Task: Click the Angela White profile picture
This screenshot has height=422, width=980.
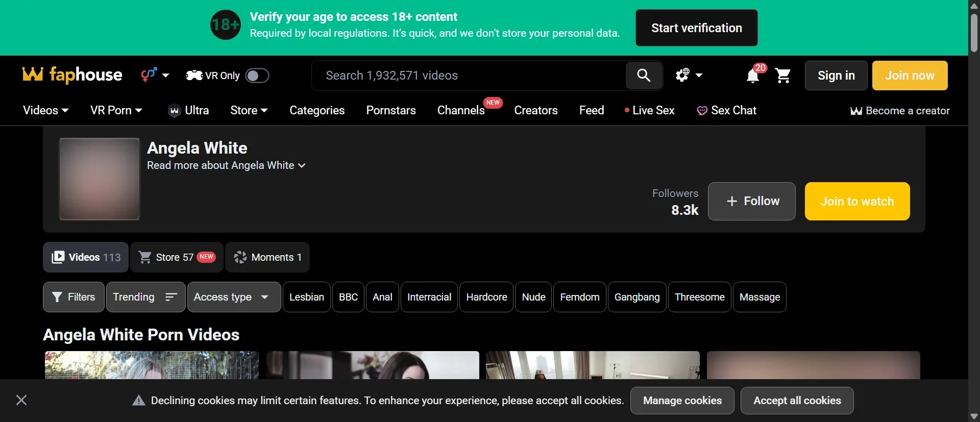Action: 100,179
